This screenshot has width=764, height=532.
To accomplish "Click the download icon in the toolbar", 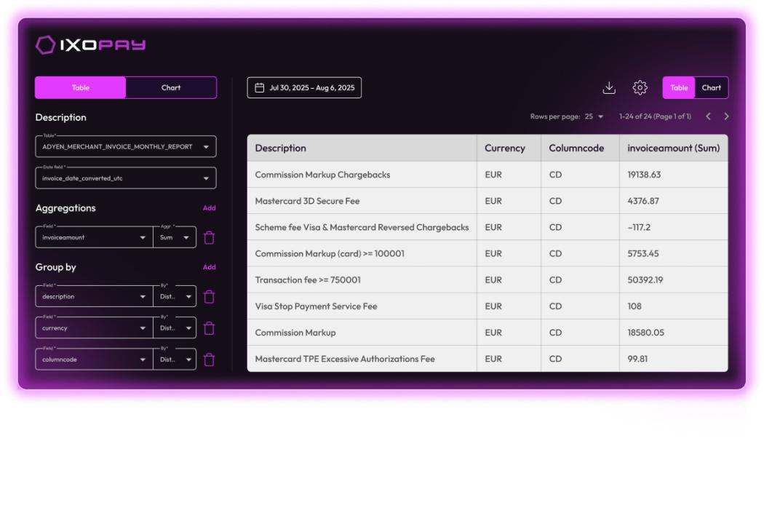I will coord(609,88).
